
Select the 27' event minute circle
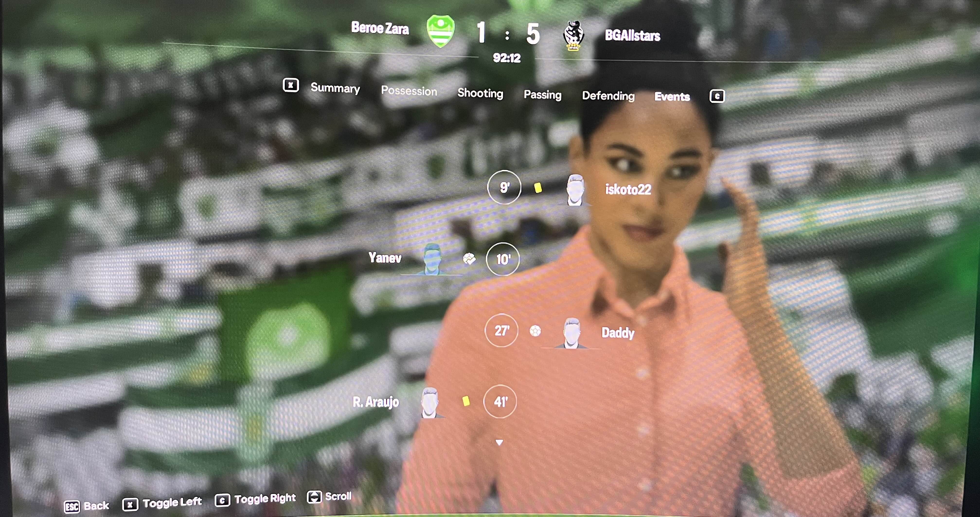click(x=501, y=330)
